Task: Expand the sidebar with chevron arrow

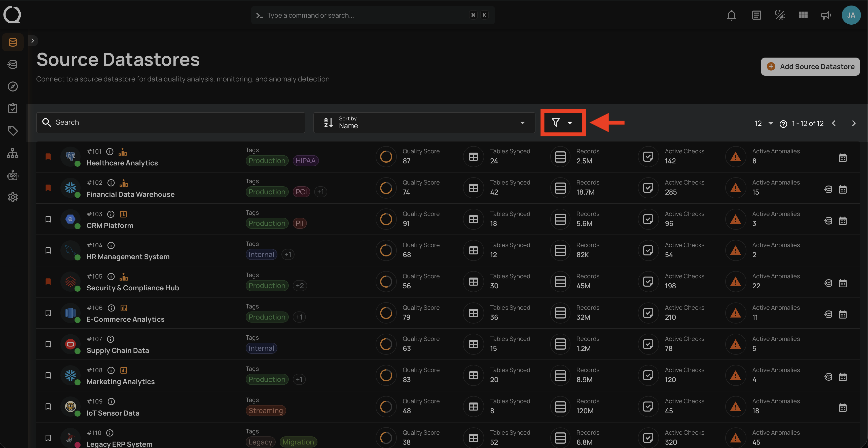Action: (33, 41)
